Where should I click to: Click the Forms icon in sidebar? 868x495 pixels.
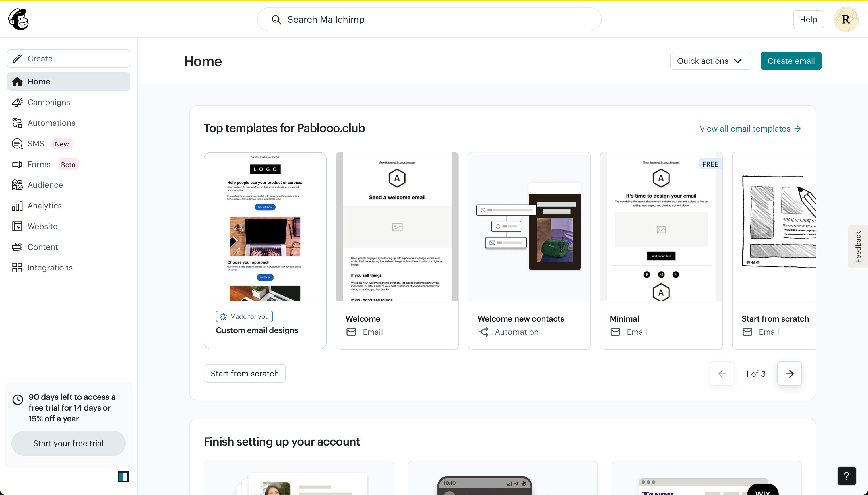(17, 164)
